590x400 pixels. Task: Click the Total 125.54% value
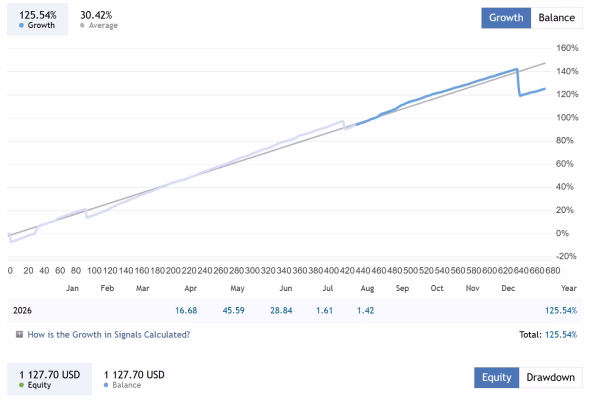561,335
